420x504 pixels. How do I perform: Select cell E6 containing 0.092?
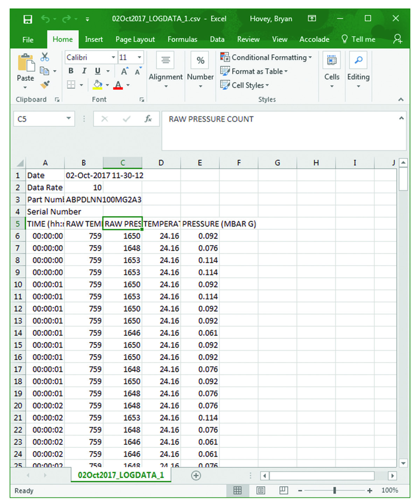pyautogui.click(x=200, y=236)
